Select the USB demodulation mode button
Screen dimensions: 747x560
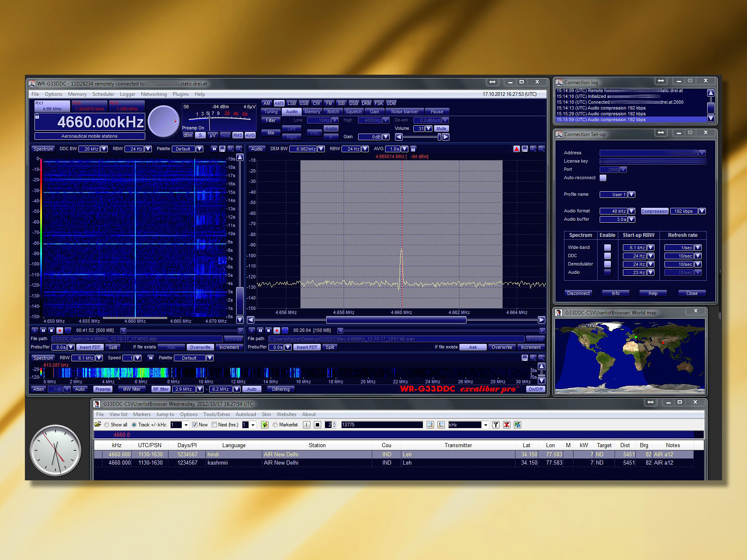click(x=304, y=103)
